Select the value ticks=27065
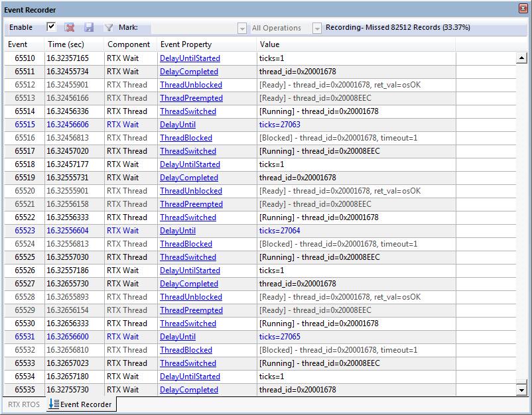The width and height of the screenshot is (532, 415). (x=279, y=337)
